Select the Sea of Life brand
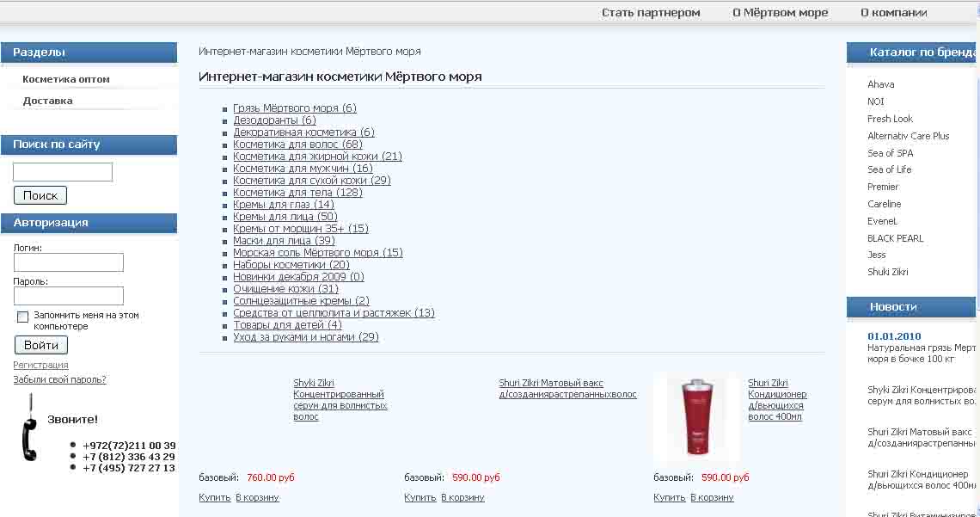Image resolution: width=980 pixels, height=517 pixels. pos(890,169)
